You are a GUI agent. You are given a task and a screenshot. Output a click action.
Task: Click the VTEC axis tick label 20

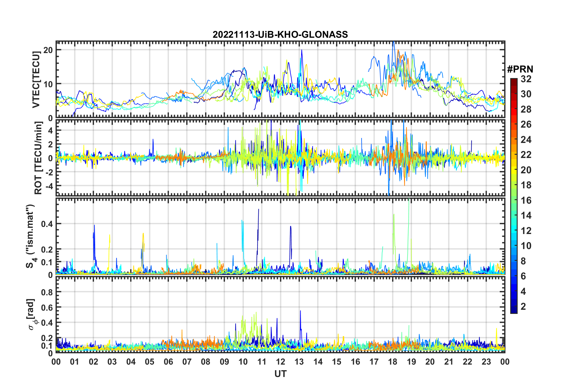pyautogui.click(x=48, y=50)
